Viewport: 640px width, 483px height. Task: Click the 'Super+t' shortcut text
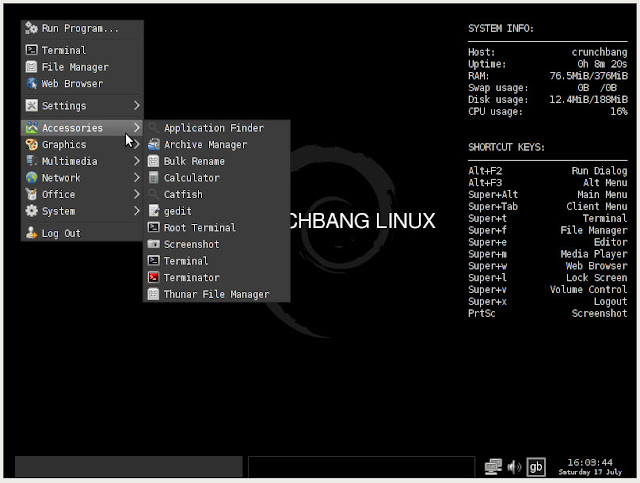(x=487, y=218)
